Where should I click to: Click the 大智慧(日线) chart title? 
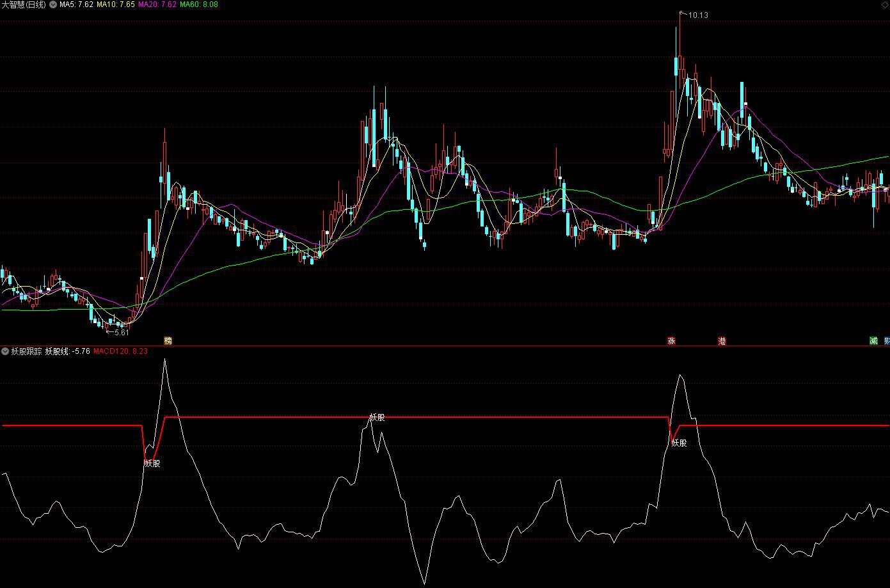(x=24, y=4)
